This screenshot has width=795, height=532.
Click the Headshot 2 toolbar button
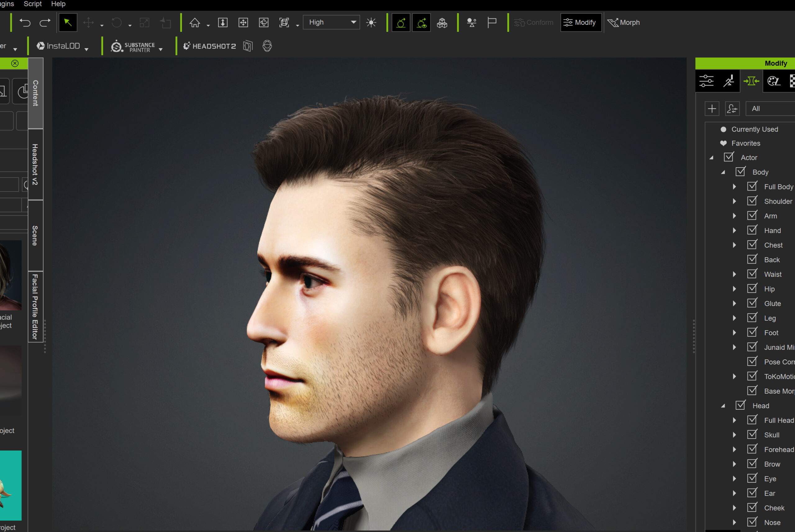coord(209,46)
